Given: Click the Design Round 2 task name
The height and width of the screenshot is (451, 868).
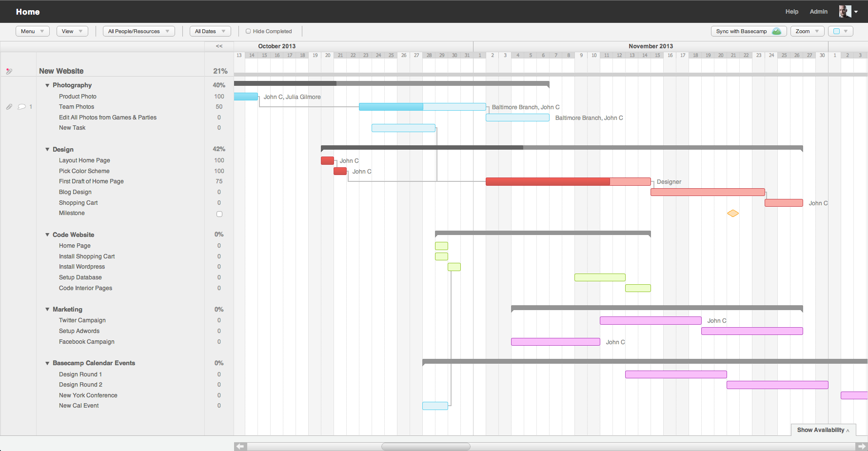Looking at the screenshot, I should [x=80, y=385].
